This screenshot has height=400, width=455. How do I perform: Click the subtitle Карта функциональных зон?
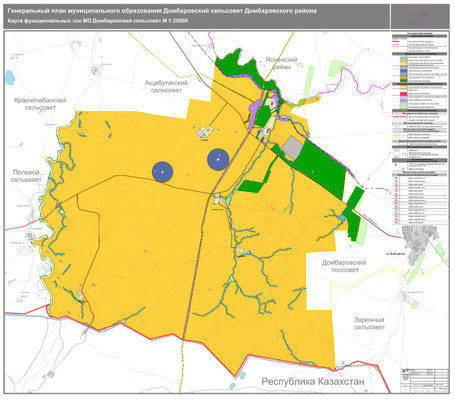(x=98, y=21)
